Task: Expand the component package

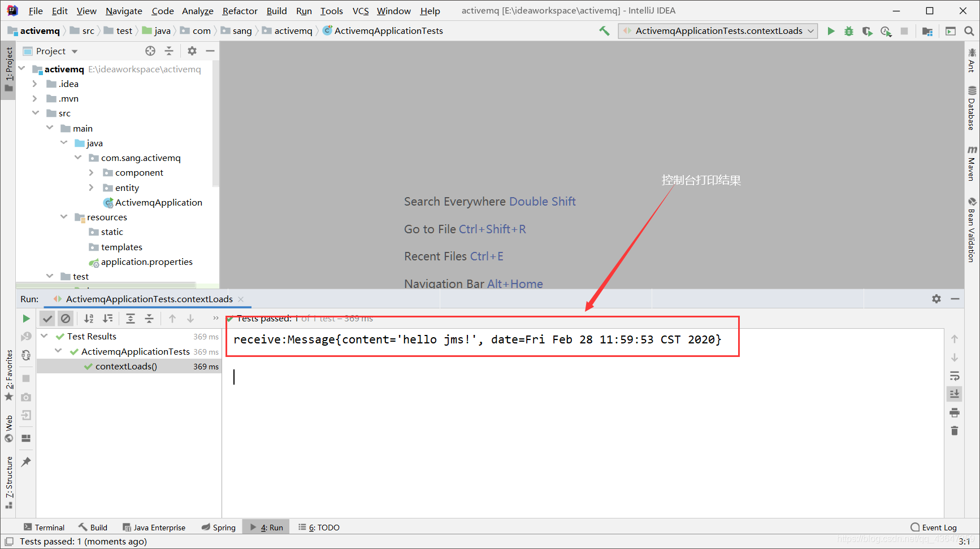Action: tap(92, 172)
